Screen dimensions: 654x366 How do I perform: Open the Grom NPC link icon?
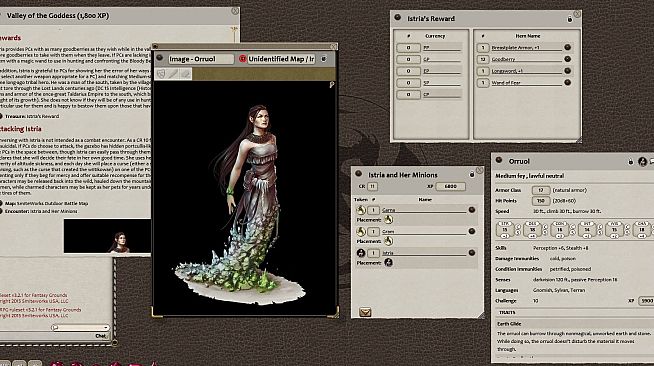[x=472, y=231]
